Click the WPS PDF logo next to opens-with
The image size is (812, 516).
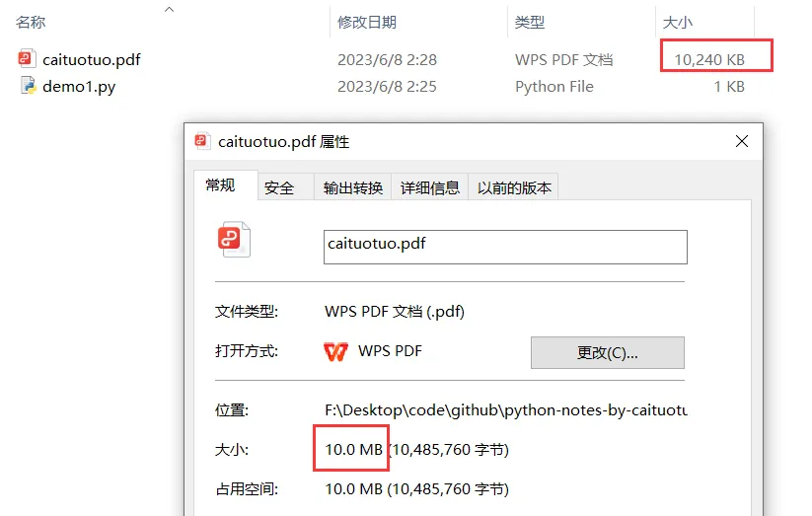coord(335,352)
